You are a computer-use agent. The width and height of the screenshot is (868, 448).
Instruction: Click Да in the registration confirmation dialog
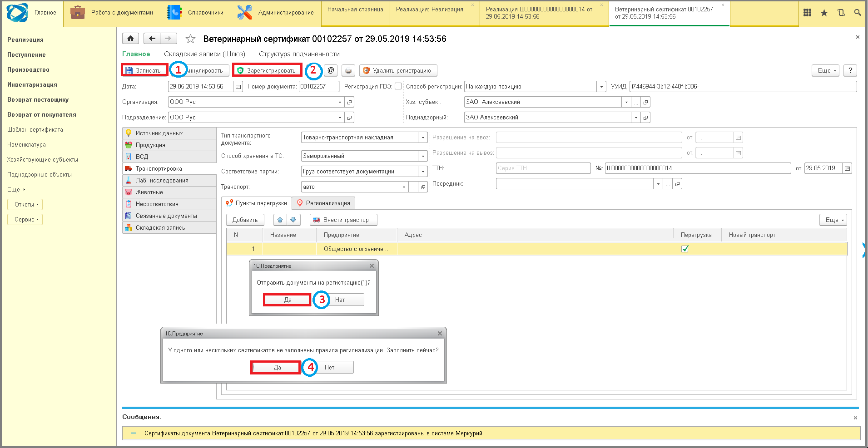(288, 300)
